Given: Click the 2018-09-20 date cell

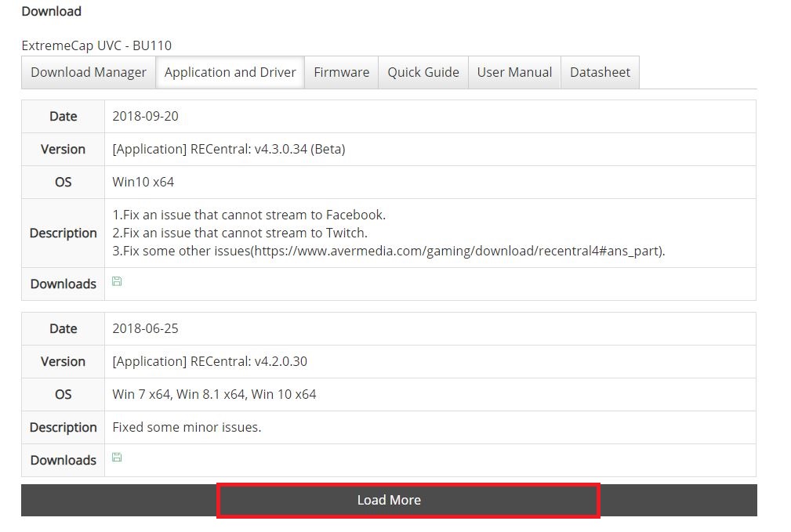Looking at the screenshot, I should tap(145, 116).
